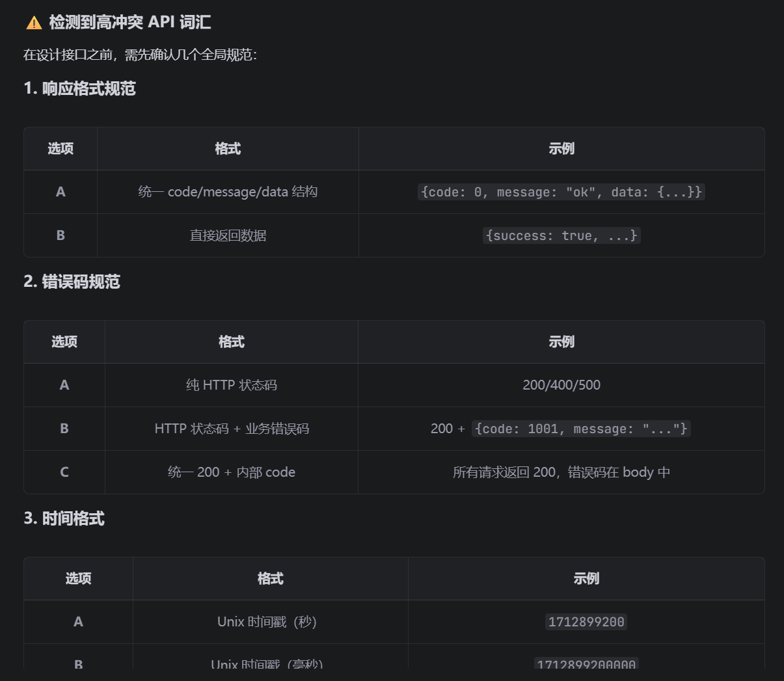
Task: Click the "200/400/500" example cell
Action: point(561,385)
